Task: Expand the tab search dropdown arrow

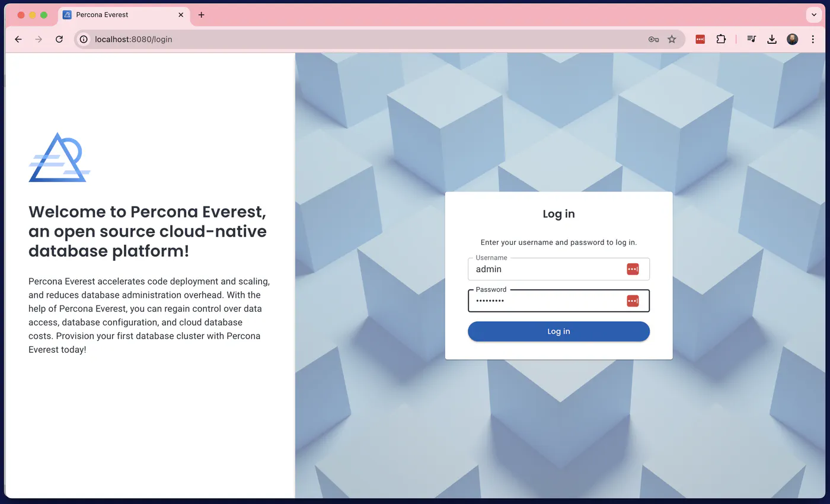Action: (814, 15)
